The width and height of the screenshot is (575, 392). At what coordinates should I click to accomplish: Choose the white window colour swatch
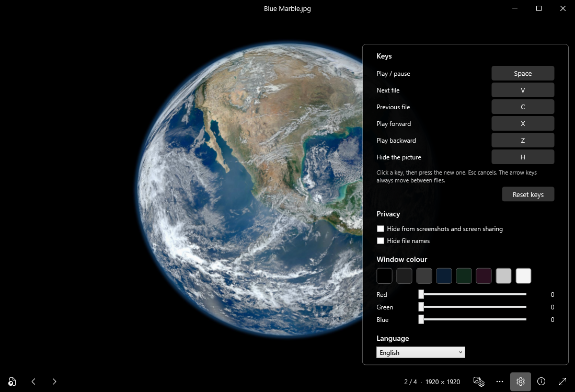tap(523, 276)
